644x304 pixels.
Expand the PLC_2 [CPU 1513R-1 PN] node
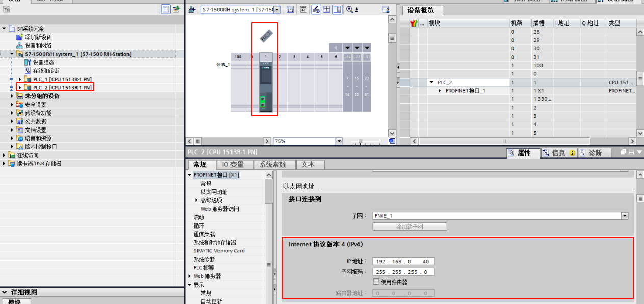[x=20, y=88]
